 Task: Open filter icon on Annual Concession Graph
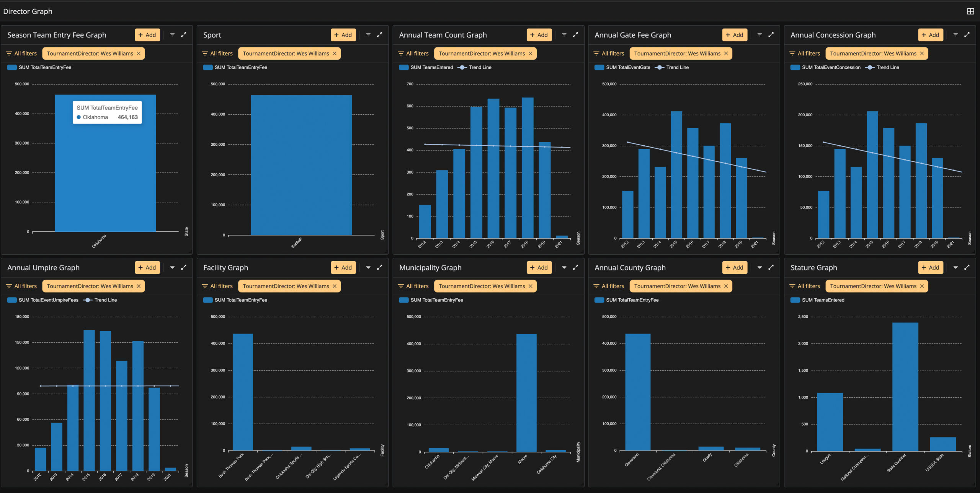[x=955, y=35]
